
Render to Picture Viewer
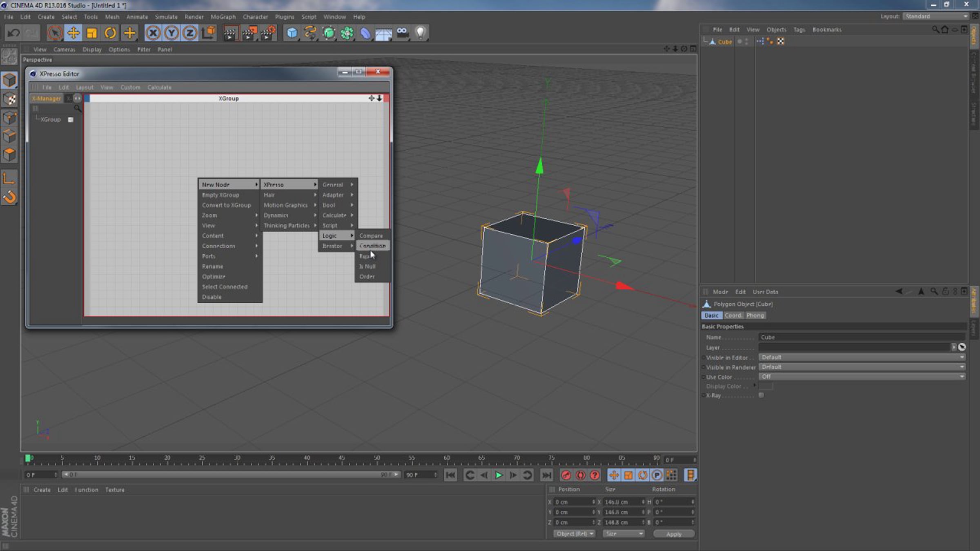pos(249,33)
